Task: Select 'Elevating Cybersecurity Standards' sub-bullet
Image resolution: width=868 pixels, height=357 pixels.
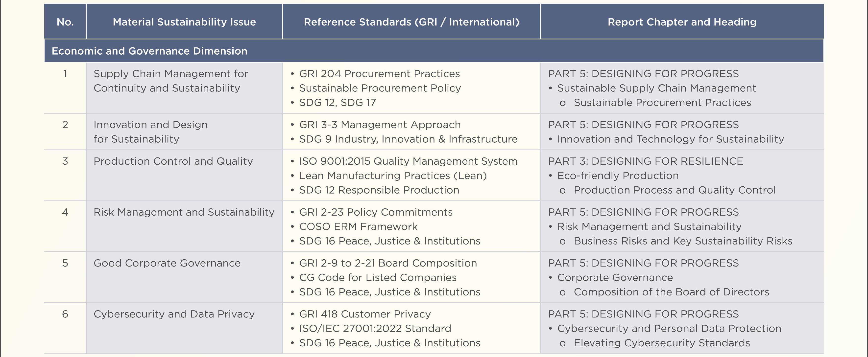Action: pyautogui.click(x=662, y=343)
